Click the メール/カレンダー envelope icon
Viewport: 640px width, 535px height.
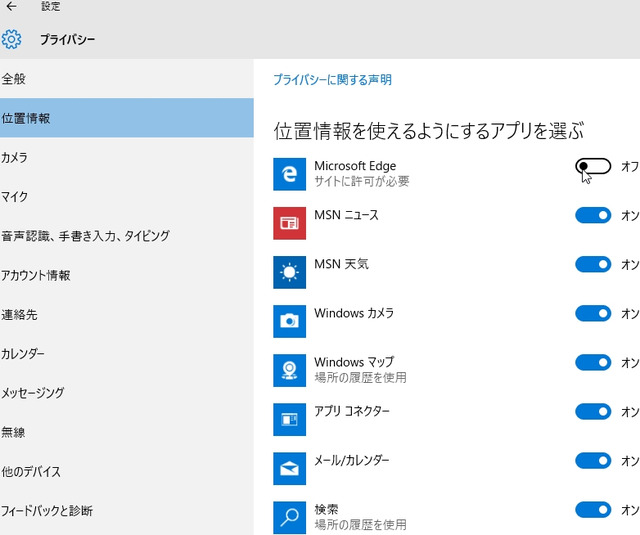(x=289, y=468)
